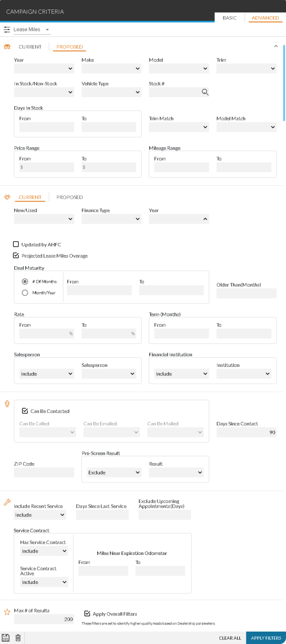The width and height of the screenshot is (286, 644).
Task: Click the service wrench section icon
Action: pos(7,502)
